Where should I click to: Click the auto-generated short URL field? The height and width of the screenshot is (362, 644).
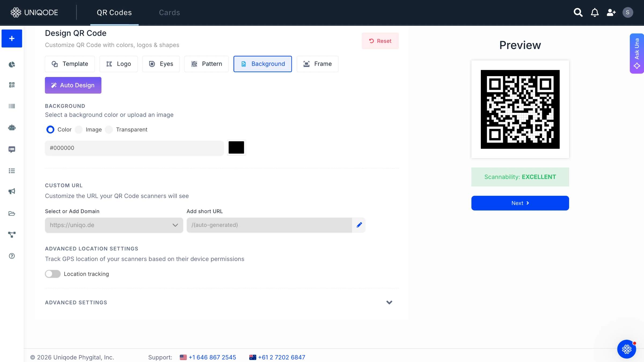(x=269, y=225)
